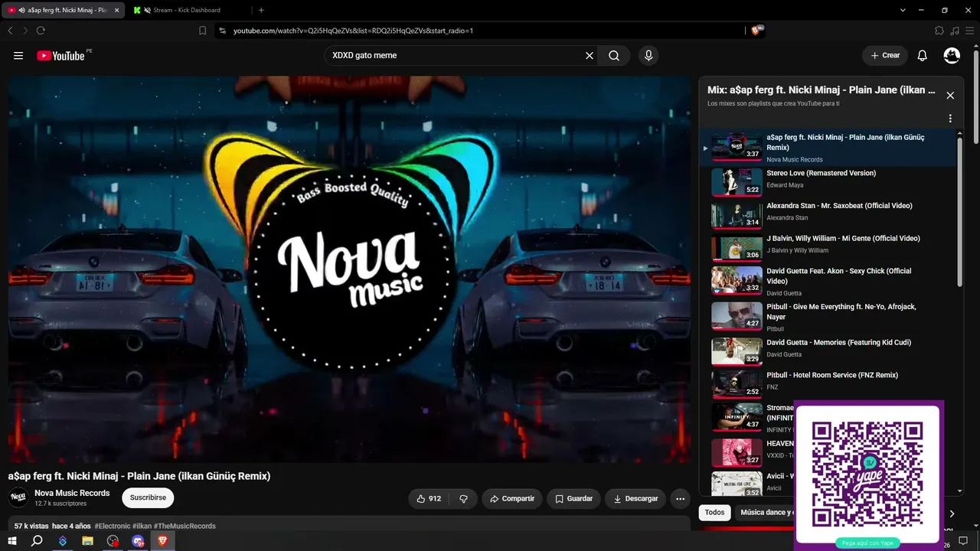Select the current a$ap ferg Plain Jane mix item
Screen dimensions: 980x551
click(831, 147)
